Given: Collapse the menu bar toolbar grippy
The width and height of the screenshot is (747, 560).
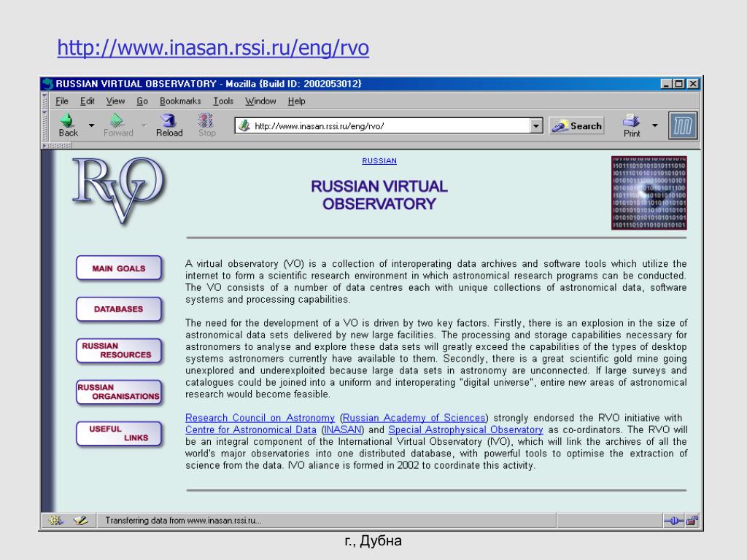Looking at the screenshot, I should click(44, 101).
